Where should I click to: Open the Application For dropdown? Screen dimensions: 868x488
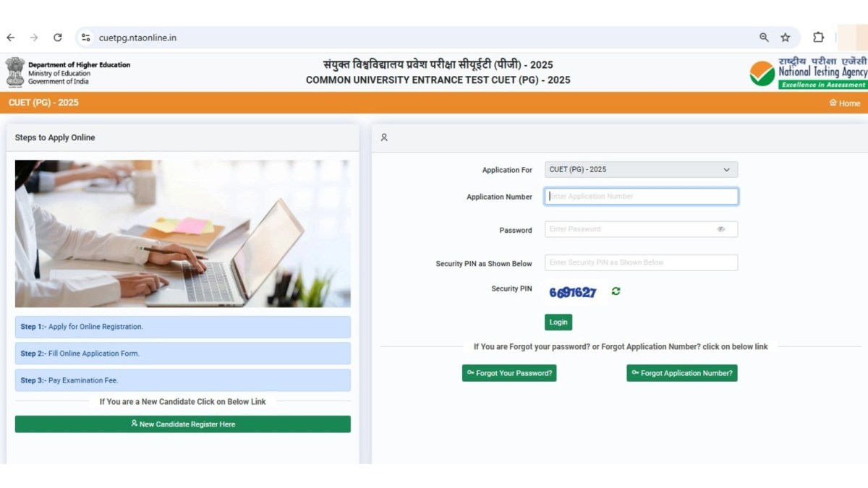pos(641,170)
